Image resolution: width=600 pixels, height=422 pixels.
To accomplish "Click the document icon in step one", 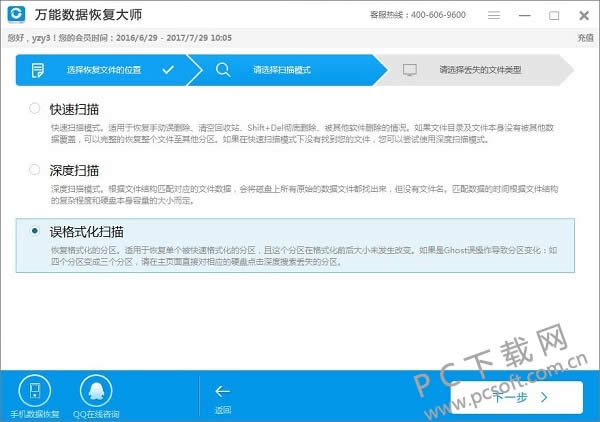I will coord(38,70).
